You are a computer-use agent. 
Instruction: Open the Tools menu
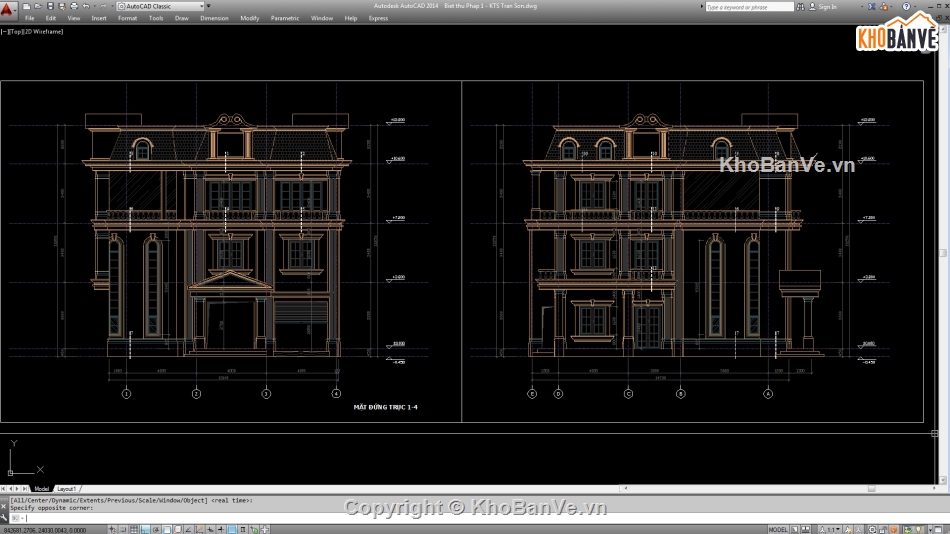coord(156,18)
